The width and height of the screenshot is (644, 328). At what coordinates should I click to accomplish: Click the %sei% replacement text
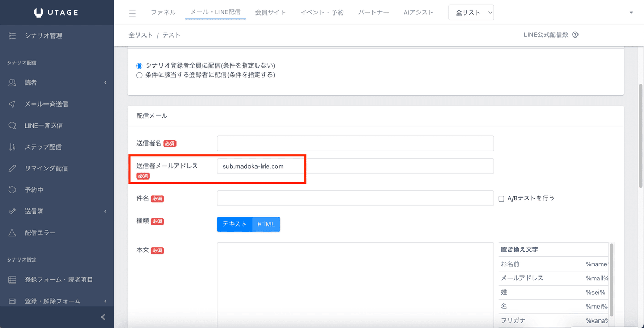pyautogui.click(x=596, y=292)
